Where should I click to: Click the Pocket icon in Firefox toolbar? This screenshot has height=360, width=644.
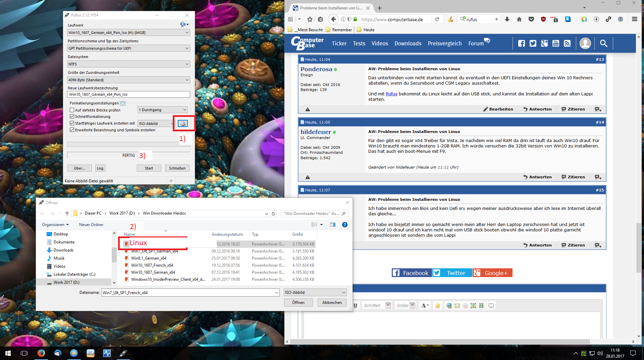pos(531,19)
